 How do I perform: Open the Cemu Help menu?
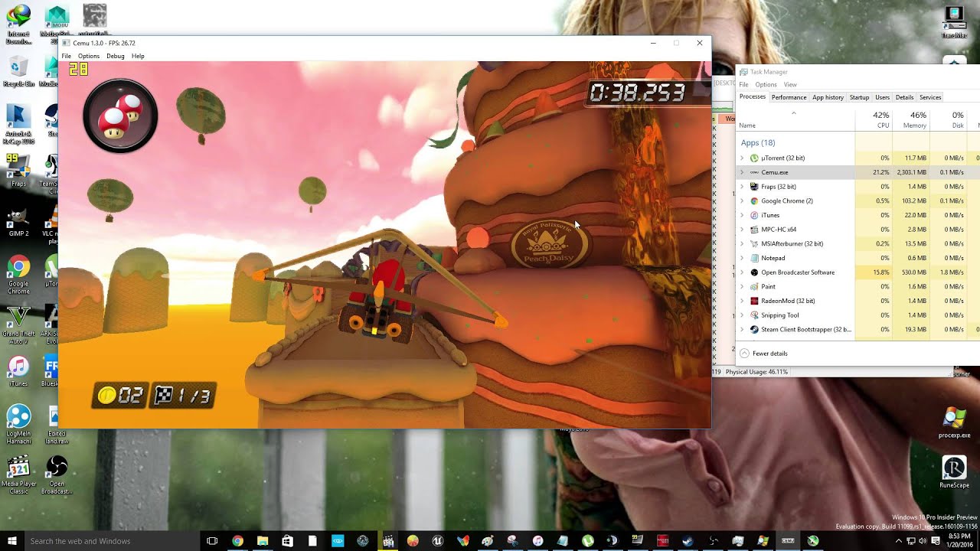(138, 56)
